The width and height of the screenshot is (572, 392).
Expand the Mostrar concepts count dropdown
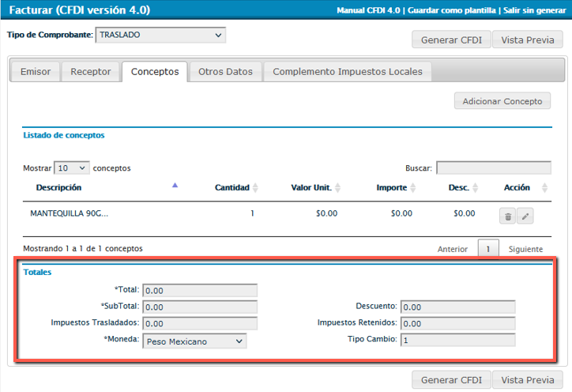pos(71,168)
